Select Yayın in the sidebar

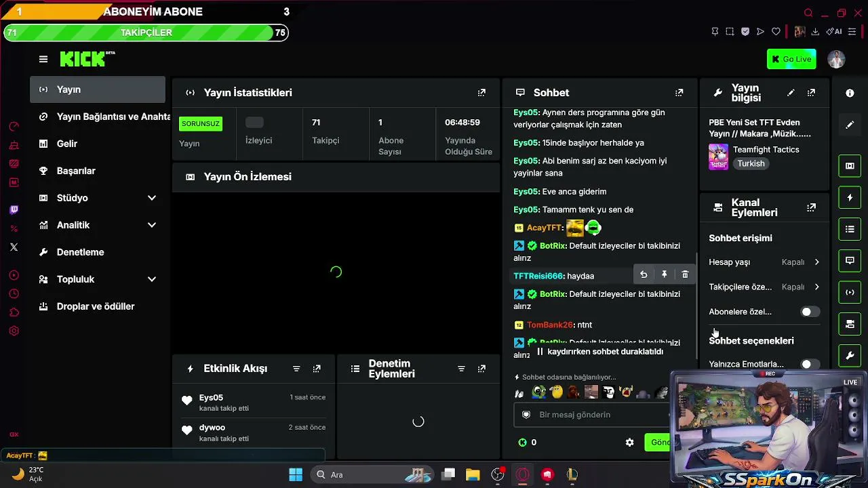coord(98,89)
